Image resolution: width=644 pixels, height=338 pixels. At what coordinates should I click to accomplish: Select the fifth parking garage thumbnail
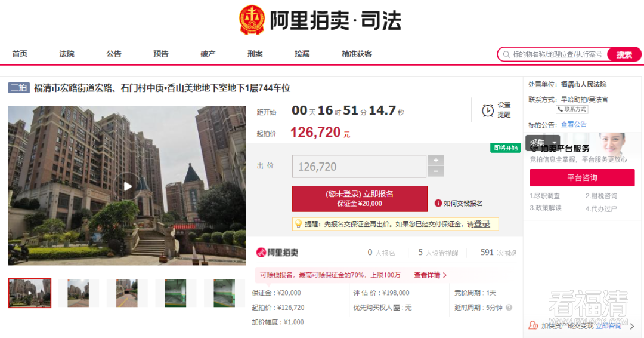224,293
